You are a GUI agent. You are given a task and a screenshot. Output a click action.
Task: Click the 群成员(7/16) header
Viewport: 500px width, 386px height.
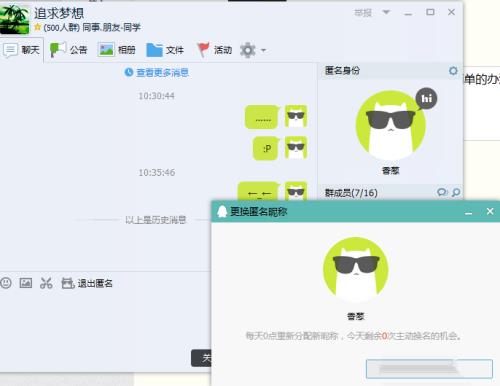point(351,193)
